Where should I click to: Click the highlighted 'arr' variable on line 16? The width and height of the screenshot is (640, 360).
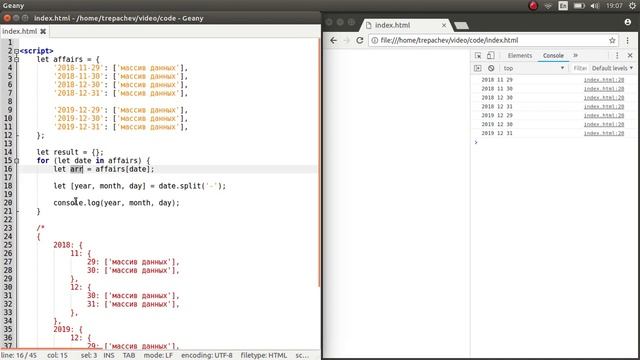76,169
